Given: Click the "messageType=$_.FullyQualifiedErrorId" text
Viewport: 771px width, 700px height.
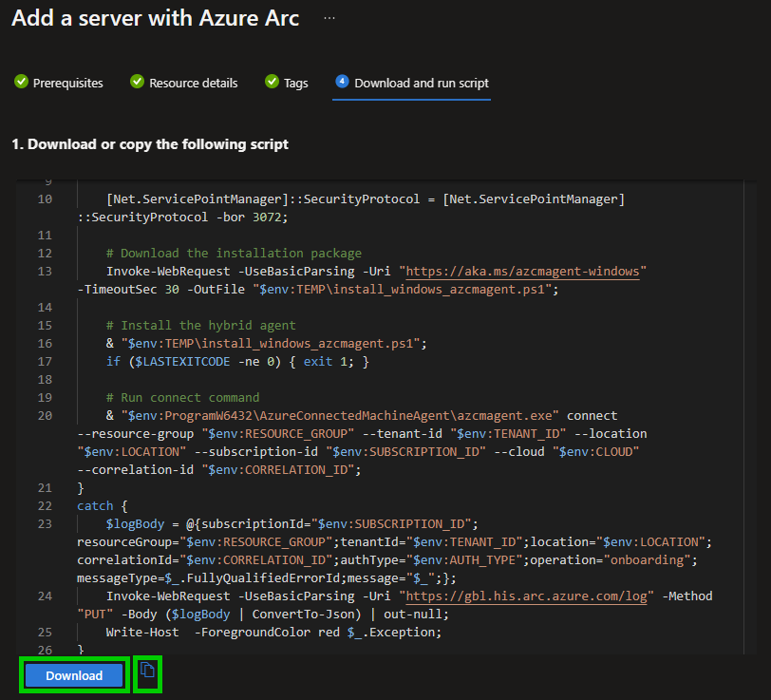Looking at the screenshot, I should pos(208,578).
